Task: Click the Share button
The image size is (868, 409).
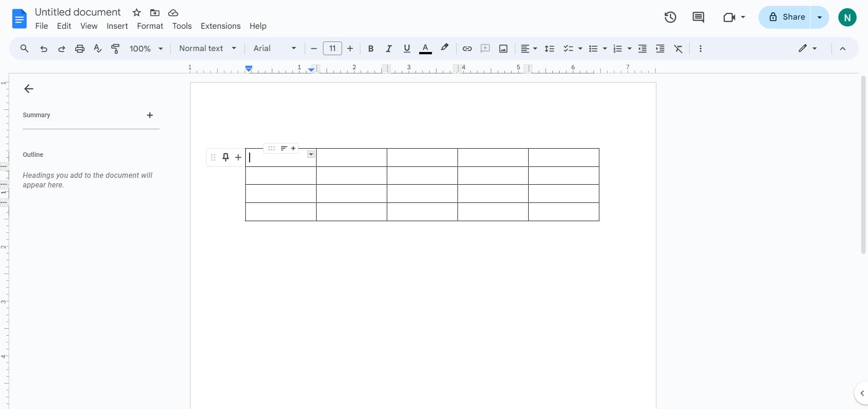Action: click(785, 17)
